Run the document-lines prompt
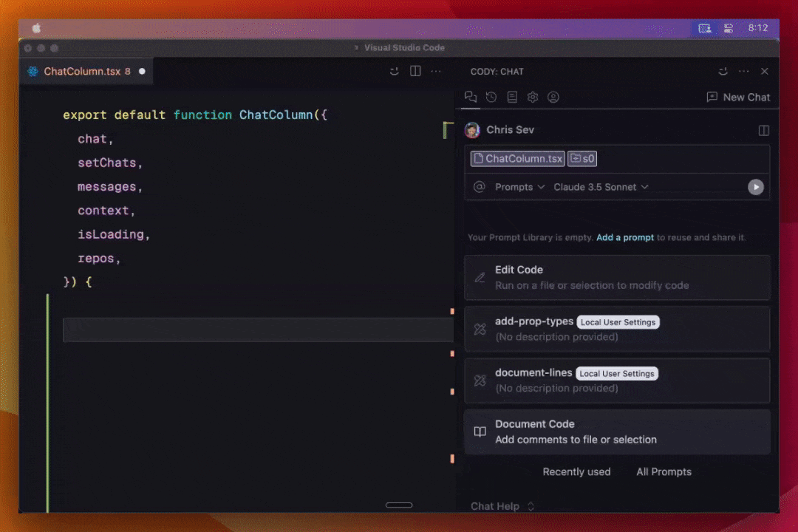The image size is (798, 532). pos(617,381)
